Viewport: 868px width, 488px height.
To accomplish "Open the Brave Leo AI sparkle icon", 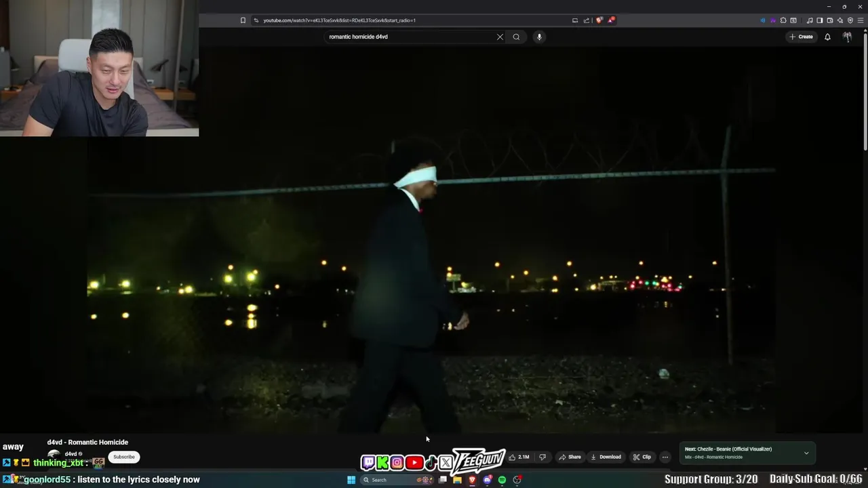I will pos(840,20).
